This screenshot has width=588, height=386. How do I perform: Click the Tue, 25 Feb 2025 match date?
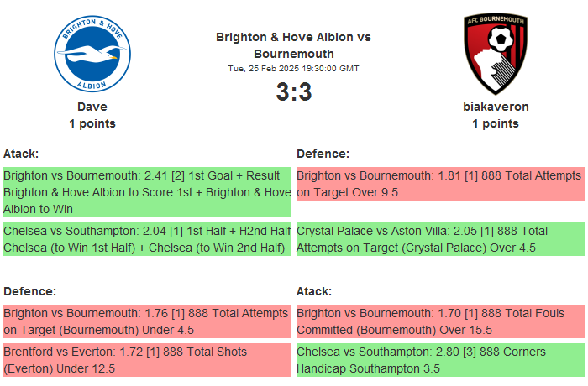tap(293, 69)
